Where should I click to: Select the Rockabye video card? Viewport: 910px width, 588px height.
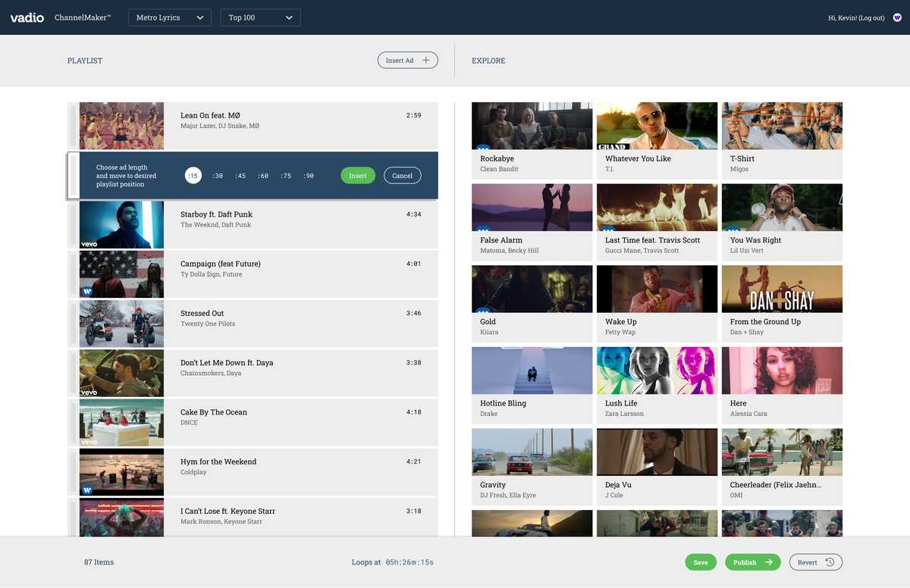click(x=532, y=140)
